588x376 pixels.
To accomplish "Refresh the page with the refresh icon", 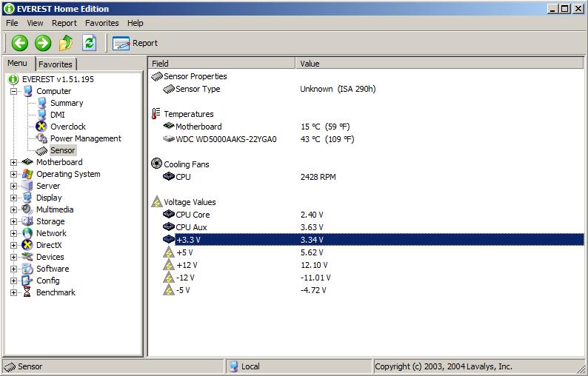I will (x=90, y=43).
